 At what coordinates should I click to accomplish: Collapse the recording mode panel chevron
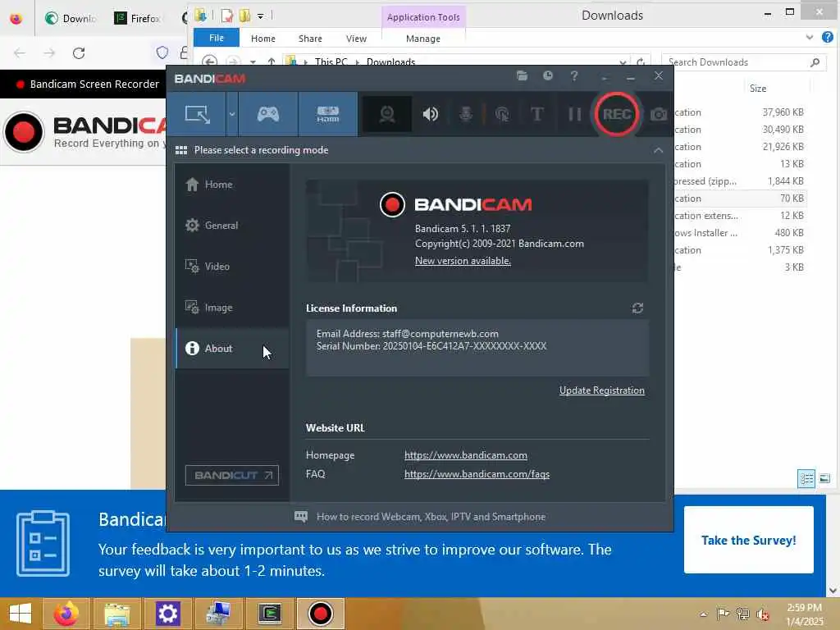[659, 151]
